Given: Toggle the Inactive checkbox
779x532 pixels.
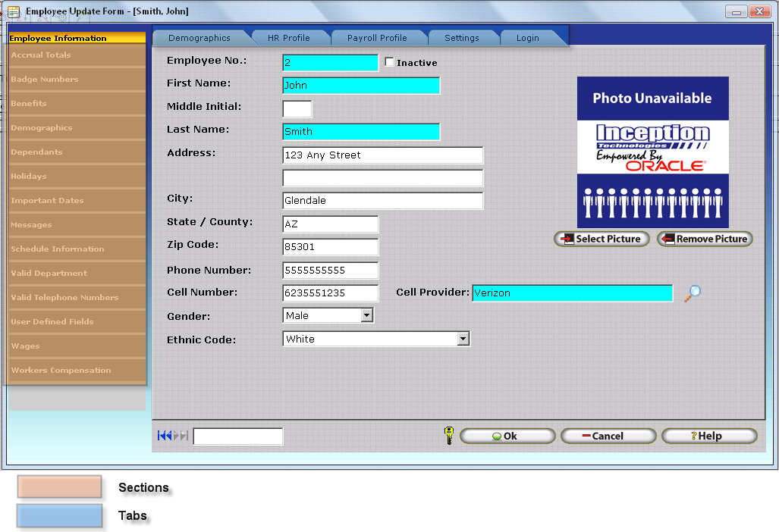Looking at the screenshot, I should 390,62.
